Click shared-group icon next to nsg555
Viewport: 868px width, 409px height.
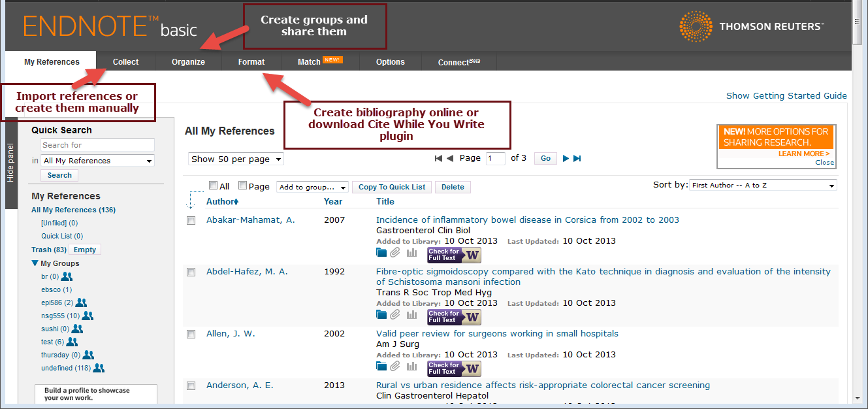[x=88, y=316]
